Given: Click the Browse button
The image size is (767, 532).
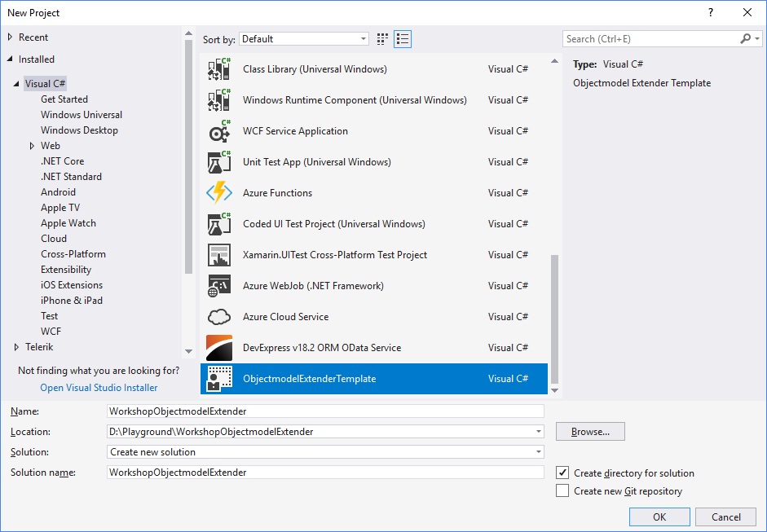Looking at the screenshot, I should pyautogui.click(x=590, y=432).
